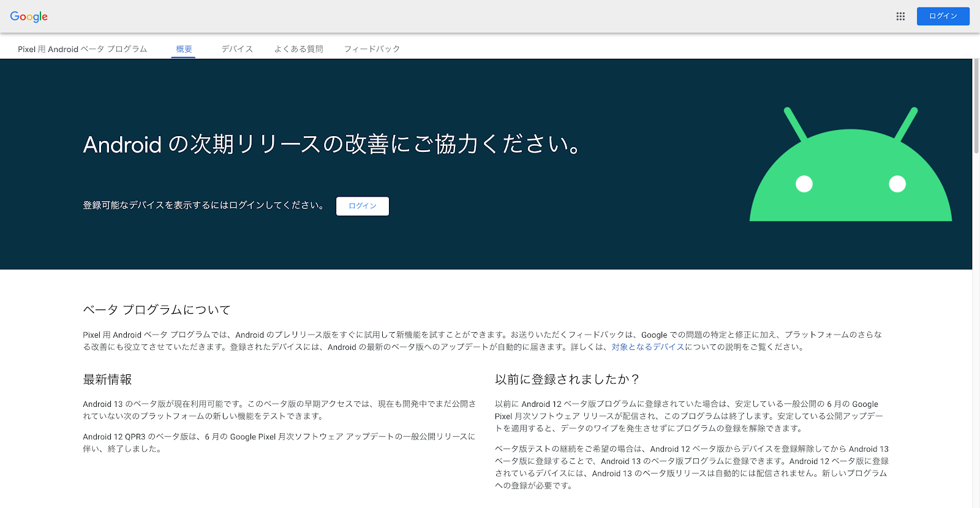This screenshot has width=980, height=508.
Task: Click the 登録可能なデバイスを表示する text
Action: coord(203,205)
